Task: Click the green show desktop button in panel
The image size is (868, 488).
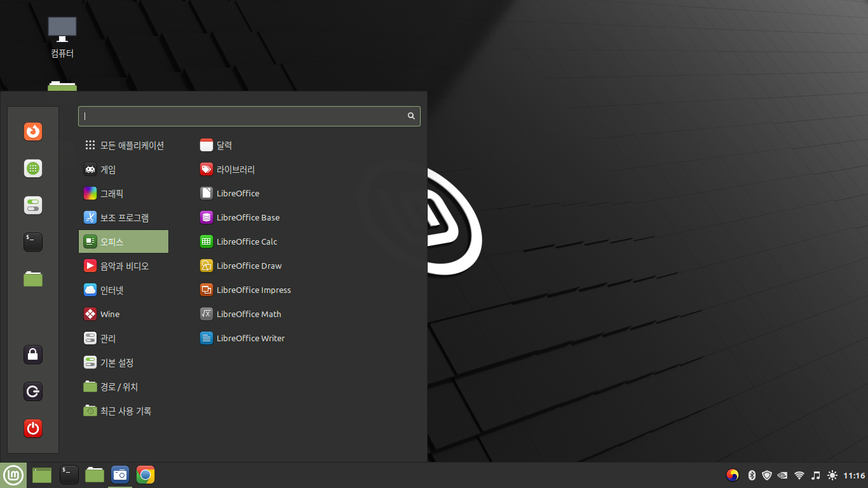Action: 42,475
